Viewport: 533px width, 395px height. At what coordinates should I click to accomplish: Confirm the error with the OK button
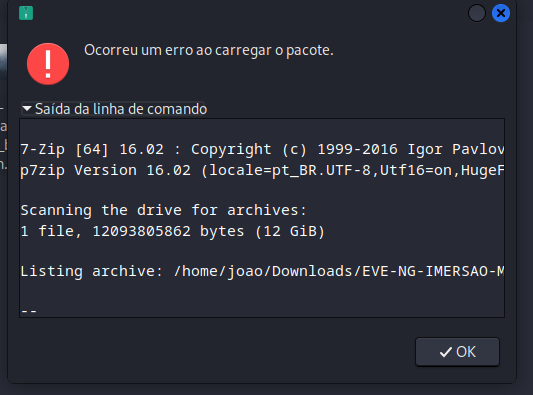pyautogui.click(x=457, y=352)
